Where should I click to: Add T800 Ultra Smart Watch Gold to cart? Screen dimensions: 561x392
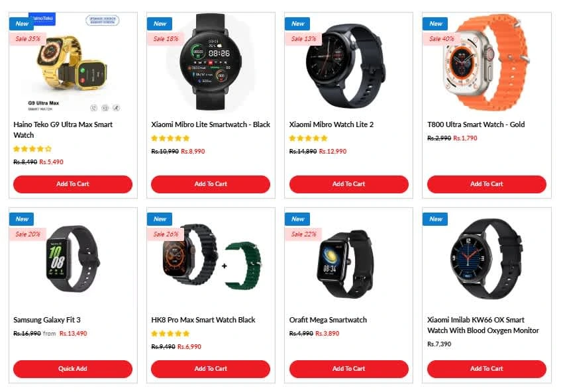pos(487,184)
